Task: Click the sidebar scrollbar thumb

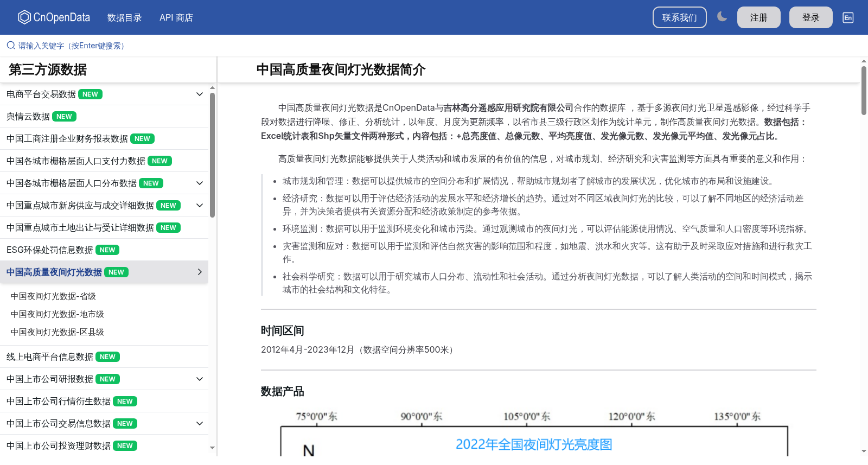Action: pos(213,155)
